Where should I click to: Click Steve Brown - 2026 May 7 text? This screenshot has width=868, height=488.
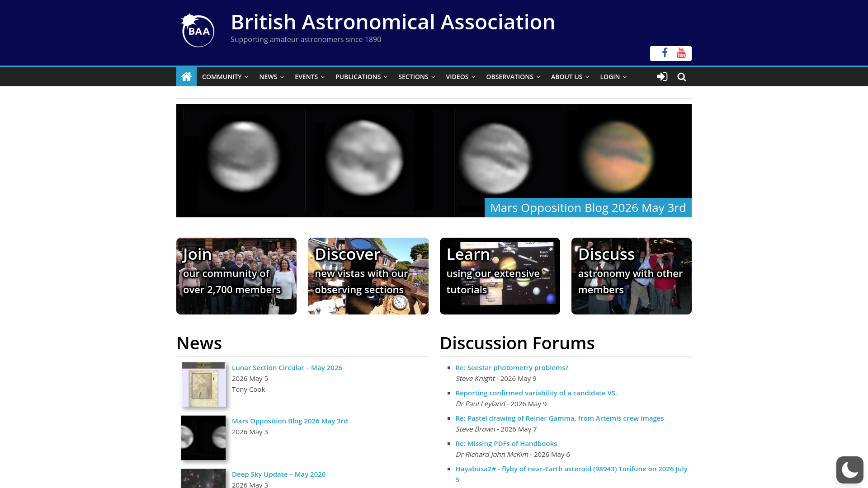[x=496, y=429]
